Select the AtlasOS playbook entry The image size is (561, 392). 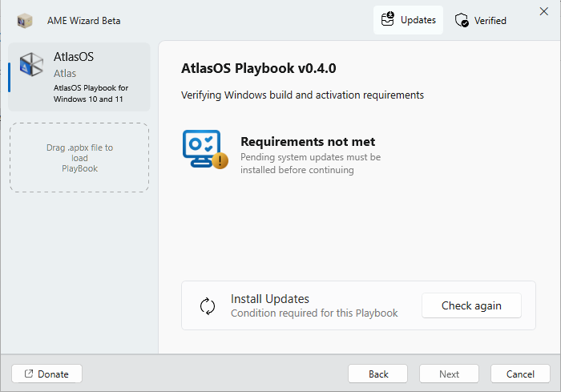79,77
